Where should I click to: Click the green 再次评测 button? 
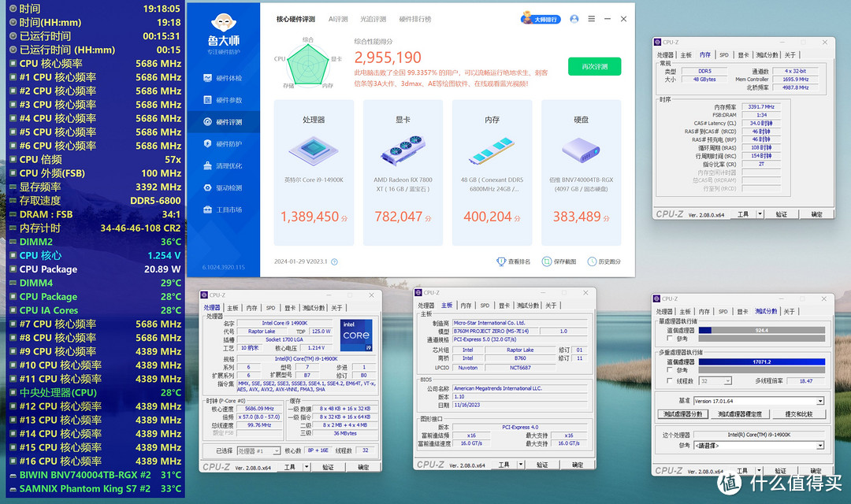594,67
